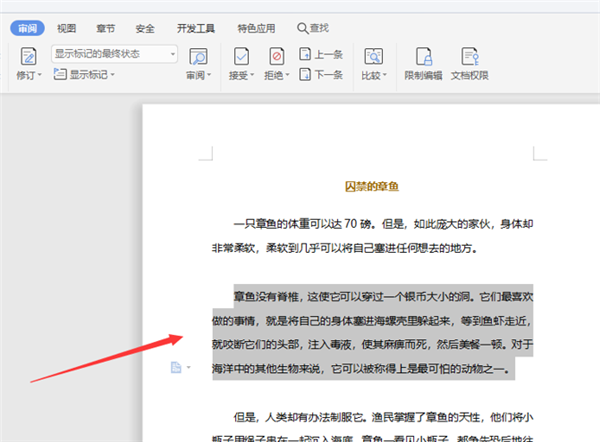This screenshot has width=600, height=442.
Task: Click the document title 囚禁的章鱼
Action: tap(371, 186)
